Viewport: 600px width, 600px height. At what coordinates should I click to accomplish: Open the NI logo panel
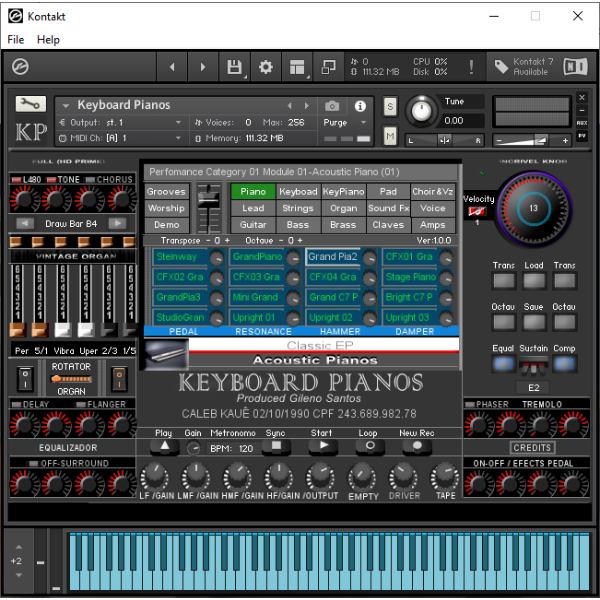point(576,67)
